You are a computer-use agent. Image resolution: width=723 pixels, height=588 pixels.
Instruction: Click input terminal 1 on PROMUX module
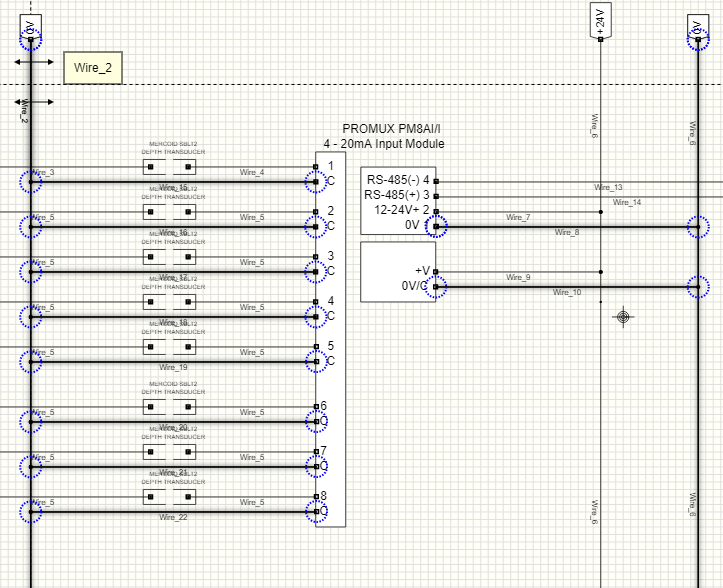pos(316,167)
